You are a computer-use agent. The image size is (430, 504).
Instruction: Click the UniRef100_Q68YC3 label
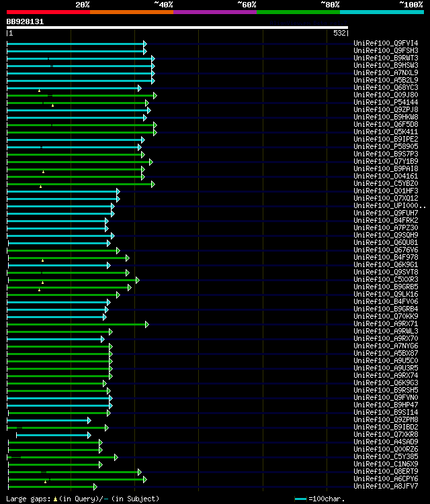pyautogui.click(x=386, y=87)
